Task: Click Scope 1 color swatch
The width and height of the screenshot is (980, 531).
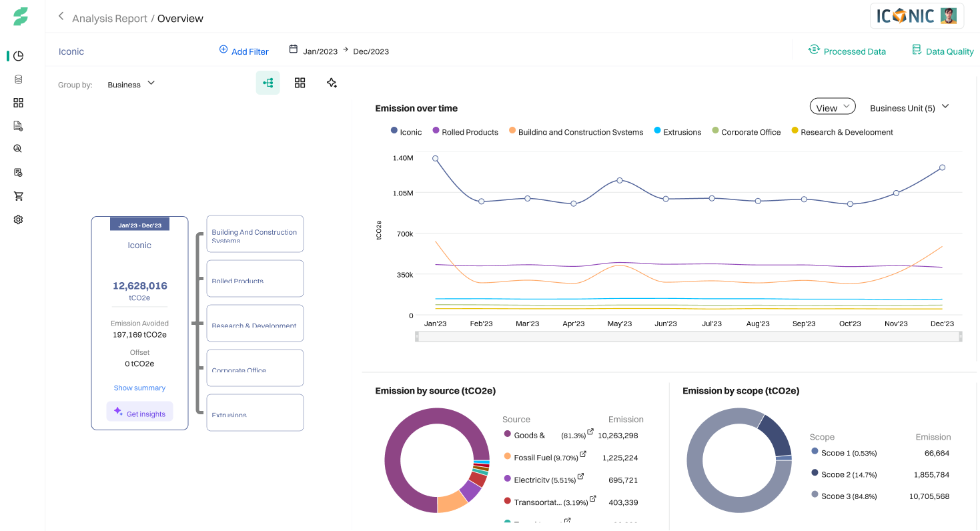Action: pyautogui.click(x=815, y=451)
